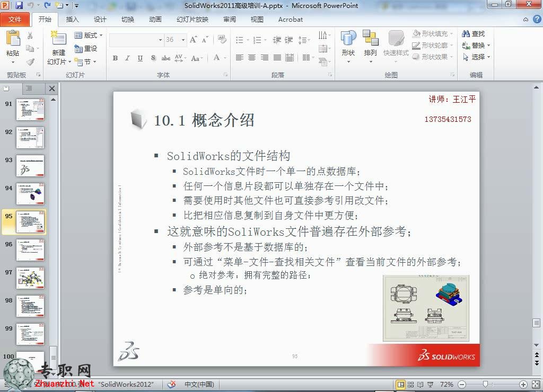
Task: Open PowerPoint Help question mark icon
Action: click(537, 20)
